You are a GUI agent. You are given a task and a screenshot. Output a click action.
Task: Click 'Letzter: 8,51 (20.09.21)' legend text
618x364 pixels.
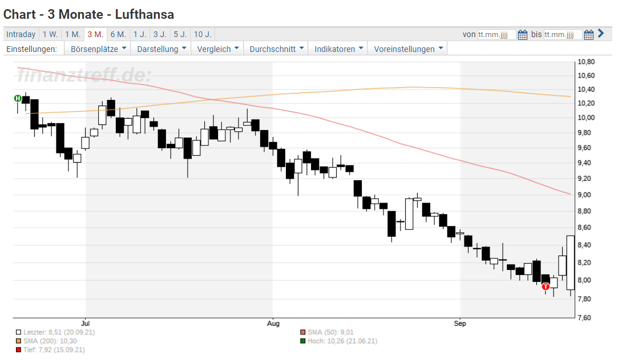point(59,332)
